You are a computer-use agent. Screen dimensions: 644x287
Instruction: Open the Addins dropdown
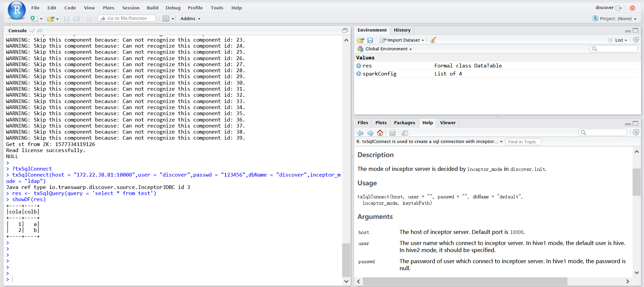point(190,18)
